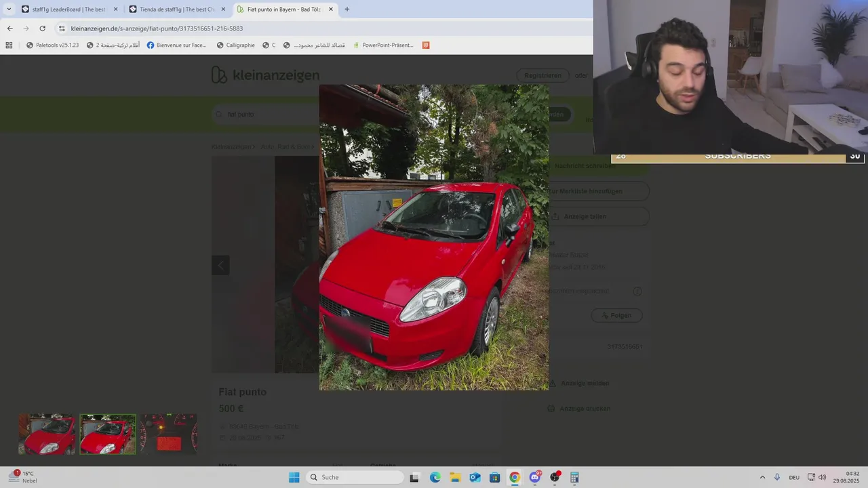Select the first car thumbnail

pos(47,434)
